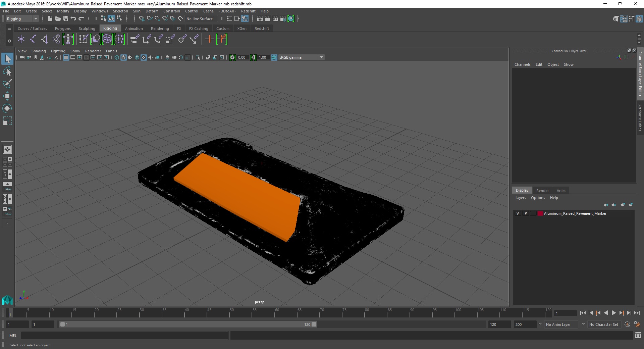Toggle film gate viewport button
This screenshot has width=644, height=349.
click(73, 57)
